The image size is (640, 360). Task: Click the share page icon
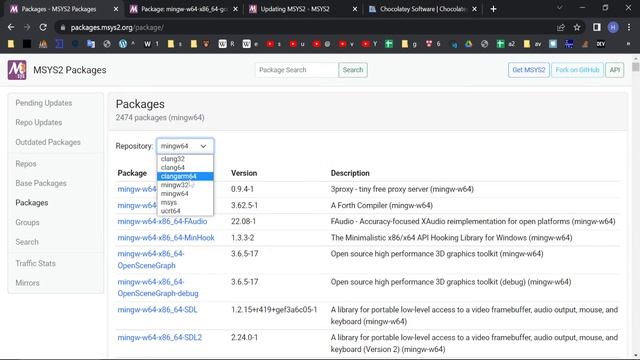(561, 27)
